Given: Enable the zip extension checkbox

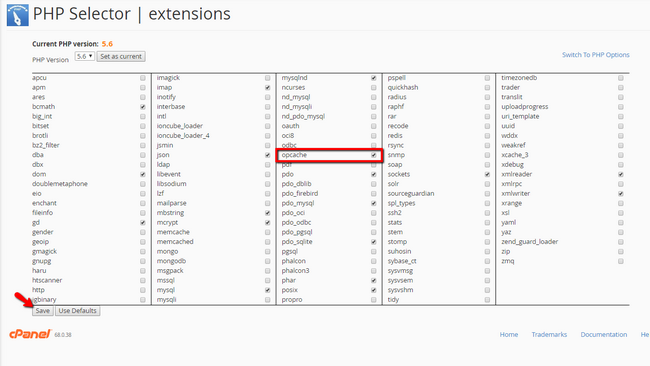Looking at the screenshot, I should (x=621, y=252).
